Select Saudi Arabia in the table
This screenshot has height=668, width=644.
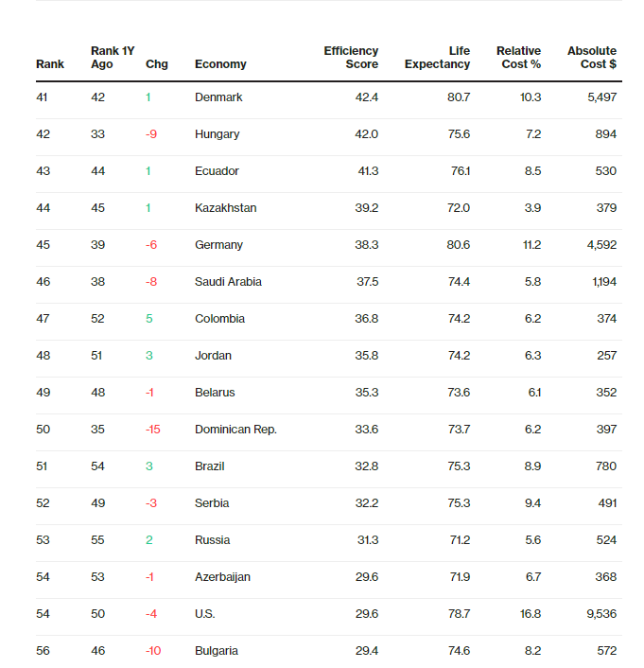coord(228,282)
